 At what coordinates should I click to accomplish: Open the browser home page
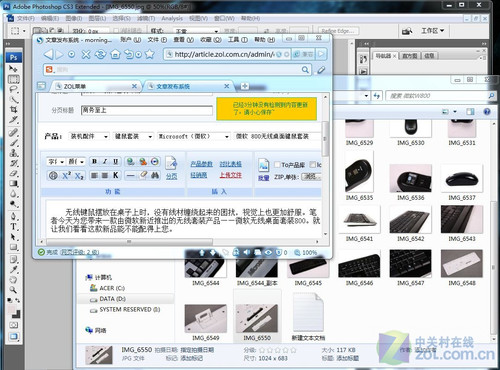pos(115,54)
